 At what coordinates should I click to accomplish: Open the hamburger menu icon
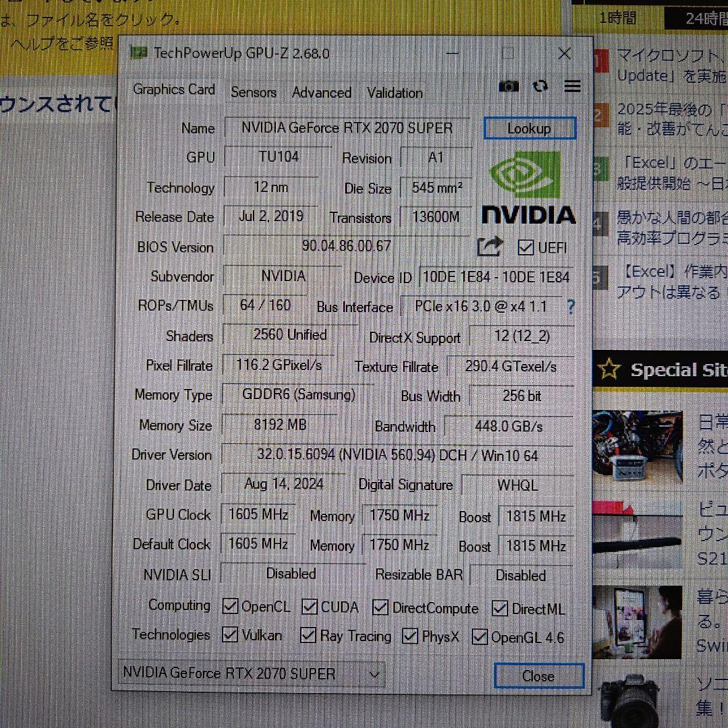pyautogui.click(x=572, y=86)
